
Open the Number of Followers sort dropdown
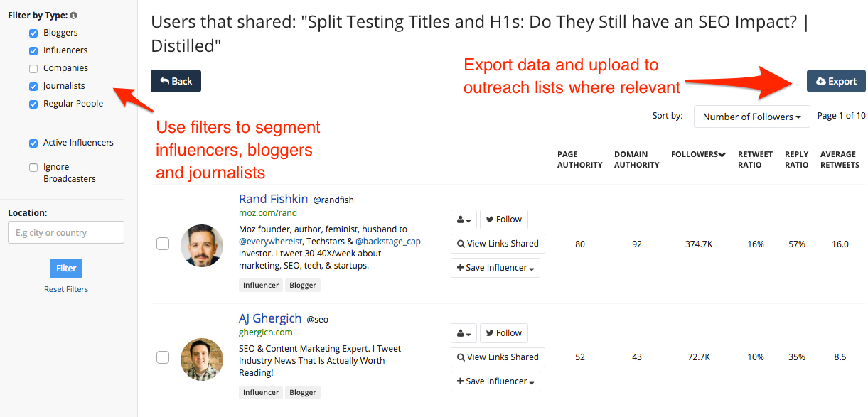tap(751, 117)
